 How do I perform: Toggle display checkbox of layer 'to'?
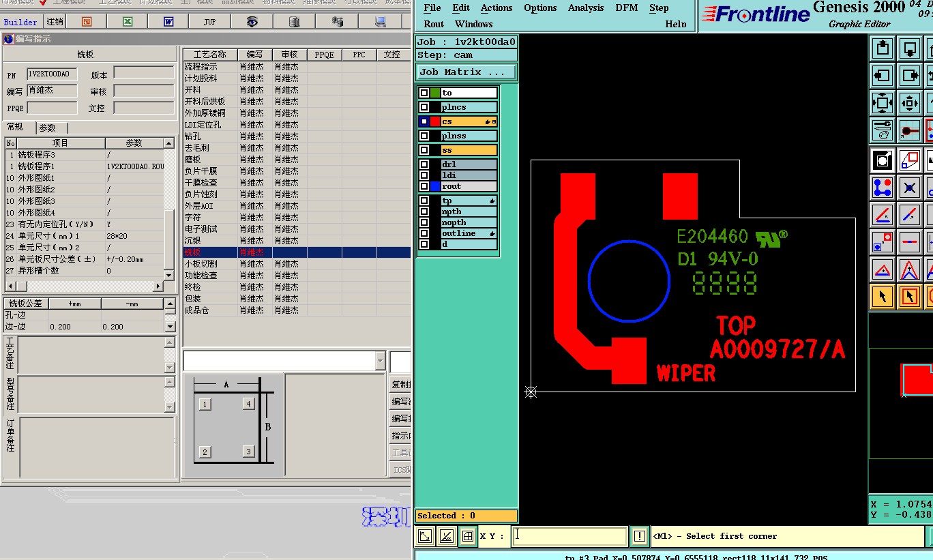click(x=424, y=93)
